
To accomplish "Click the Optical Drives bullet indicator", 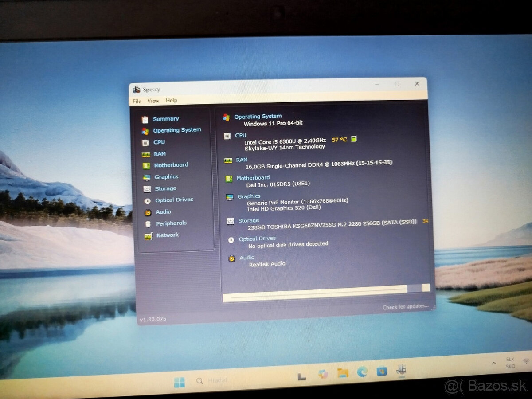I will (x=231, y=240).
